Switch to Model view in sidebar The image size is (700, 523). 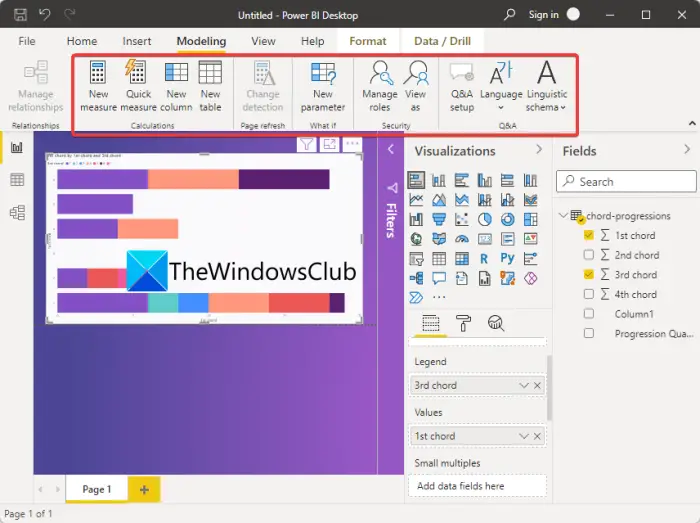[17, 212]
